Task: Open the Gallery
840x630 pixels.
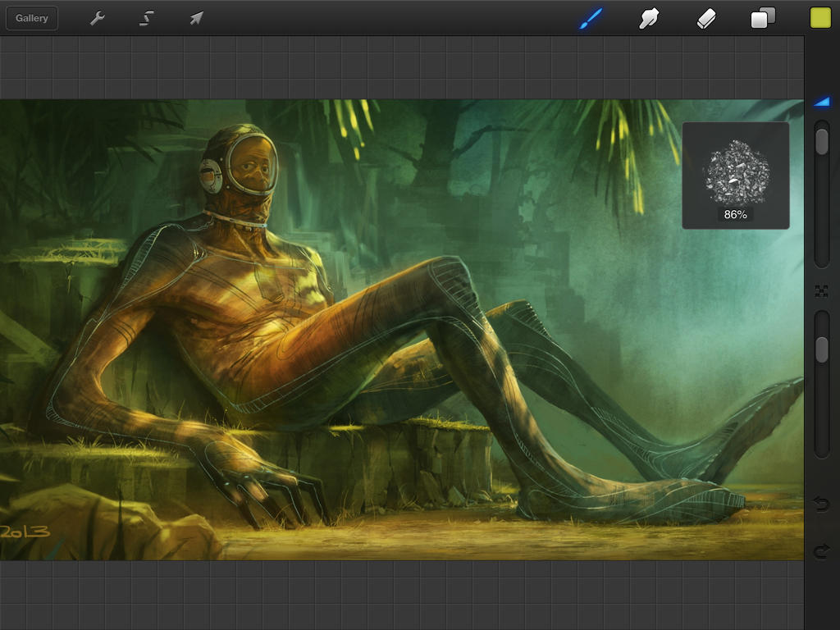Action: [x=32, y=18]
